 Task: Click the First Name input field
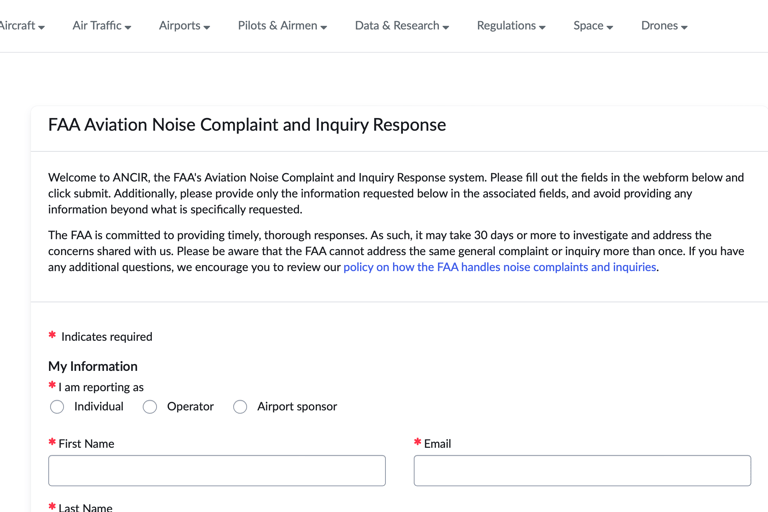217,471
